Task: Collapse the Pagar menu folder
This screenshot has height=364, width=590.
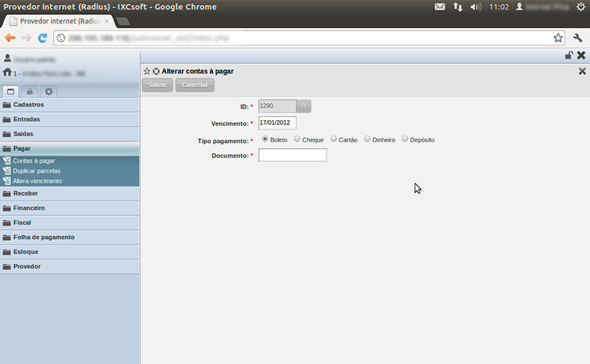Action: tap(69, 149)
